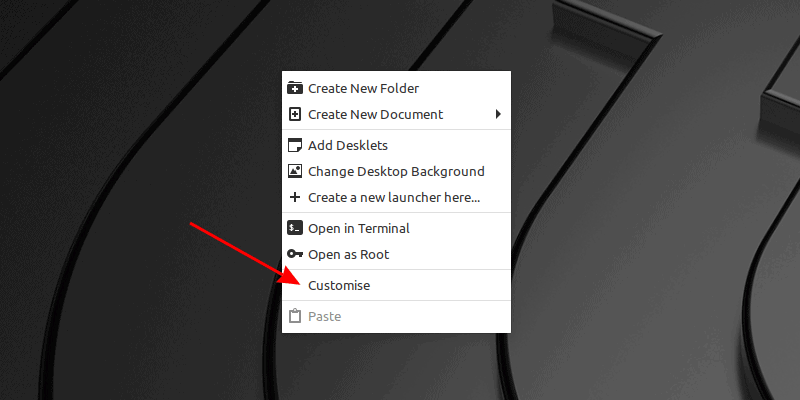Click the greyed-out Paste entry
The width and height of the screenshot is (800, 400).
324,316
